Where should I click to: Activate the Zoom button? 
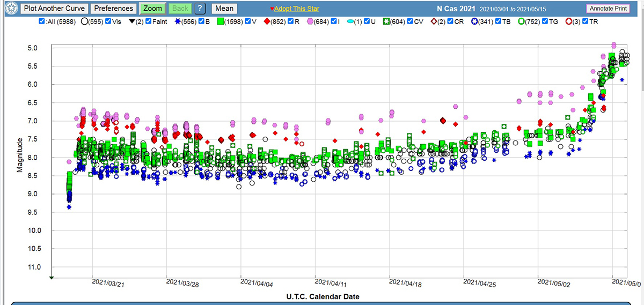pyautogui.click(x=153, y=9)
